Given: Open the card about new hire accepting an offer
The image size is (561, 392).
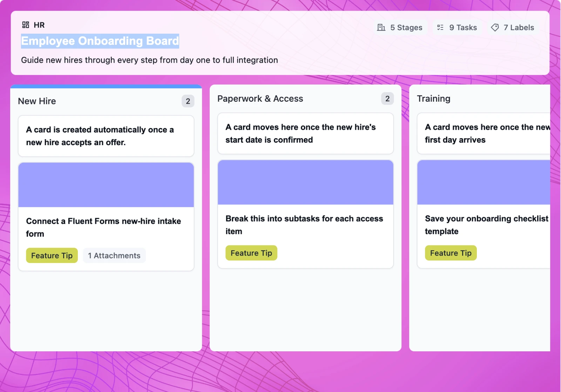Looking at the screenshot, I should pyautogui.click(x=106, y=136).
